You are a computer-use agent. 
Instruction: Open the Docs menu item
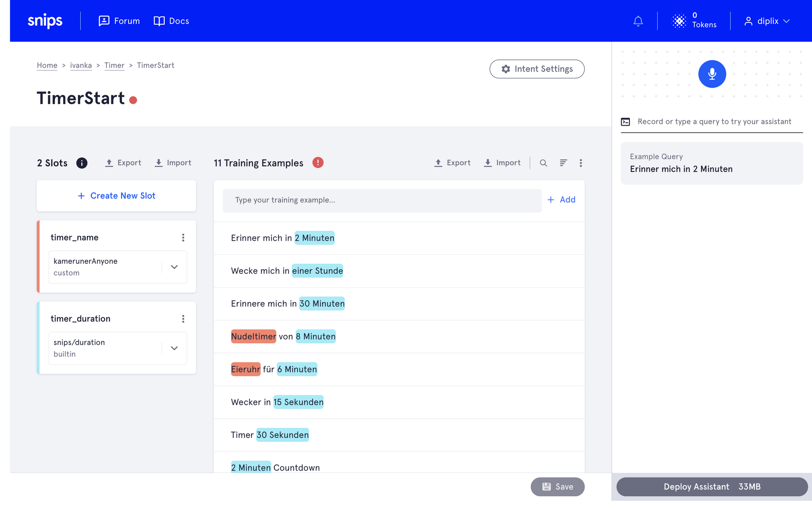(x=171, y=21)
